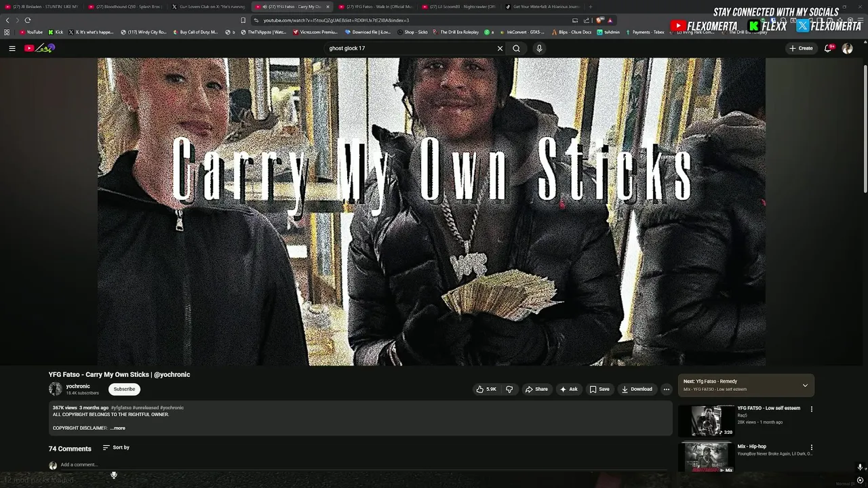Open TheTVApp.to bookmark
Viewport: 868px width, 488px height.
pos(264,32)
